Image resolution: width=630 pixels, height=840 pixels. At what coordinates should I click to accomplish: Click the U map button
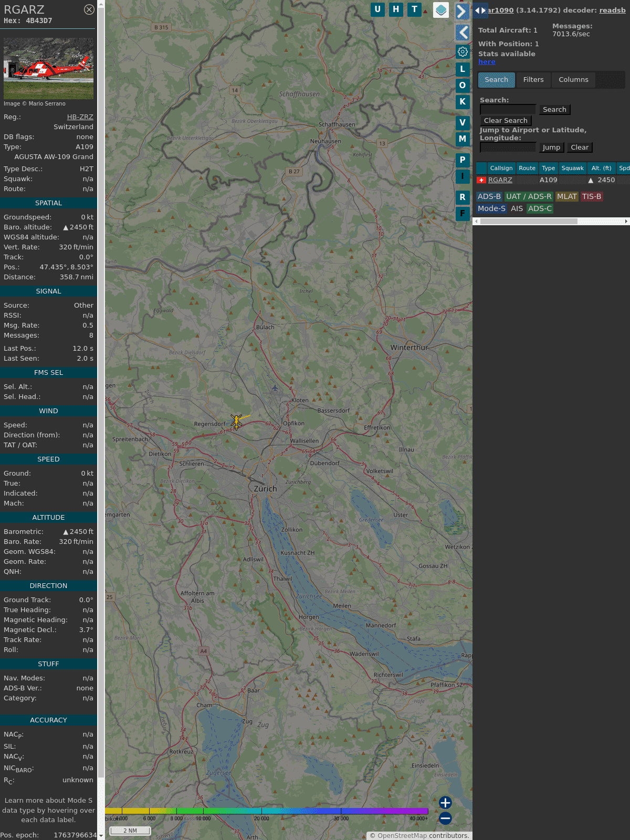[x=377, y=9]
